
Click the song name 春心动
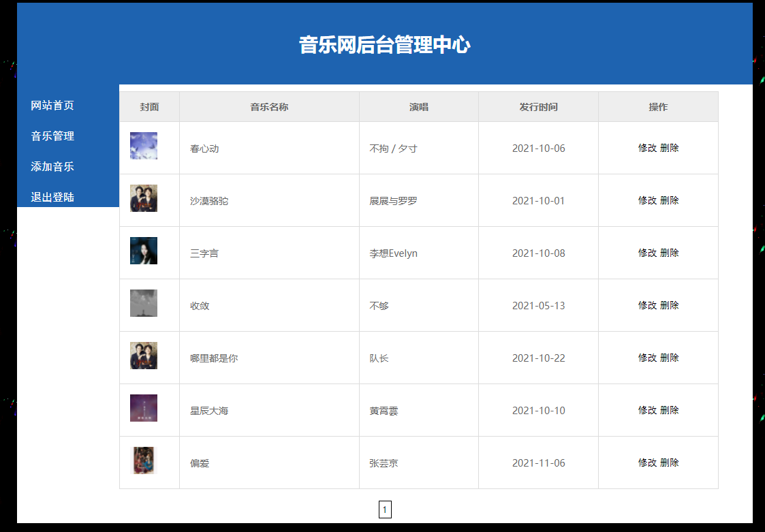coord(204,149)
